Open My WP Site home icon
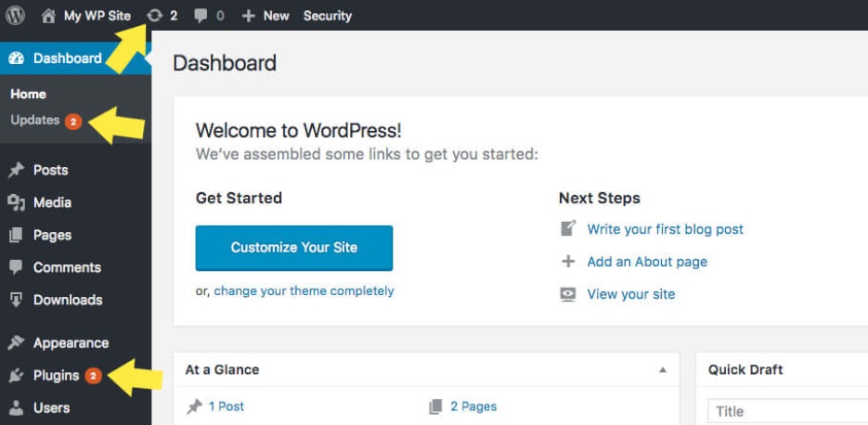This screenshot has width=868, height=425. pyautogui.click(x=48, y=16)
